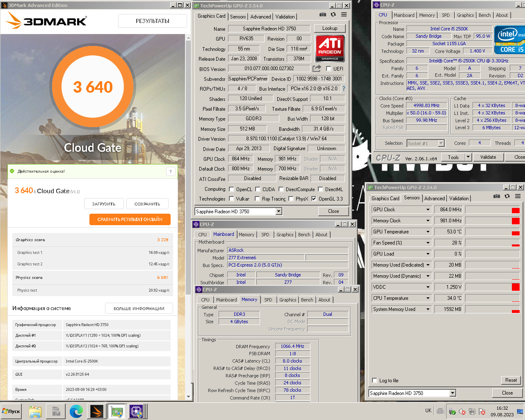
Task: Expand the GPU Clock sensor dropdown
Action: [428, 210]
